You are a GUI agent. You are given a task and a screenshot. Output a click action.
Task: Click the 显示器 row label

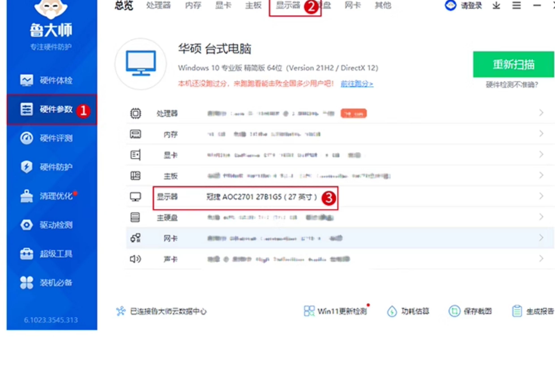[x=167, y=197]
